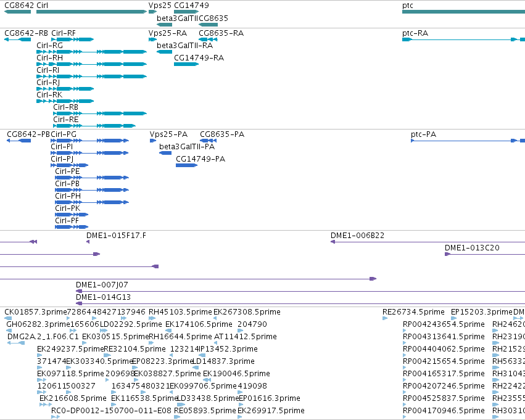Viewport: 525px width, 420px height.
Task: Click the CG8635-RA transcript label
Action: click(x=221, y=33)
